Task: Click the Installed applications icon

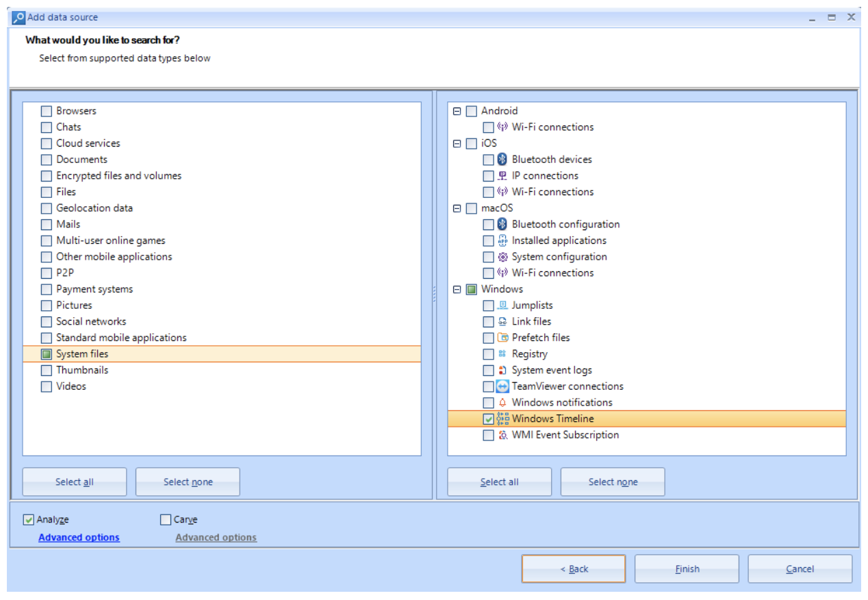Action: click(502, 240)
